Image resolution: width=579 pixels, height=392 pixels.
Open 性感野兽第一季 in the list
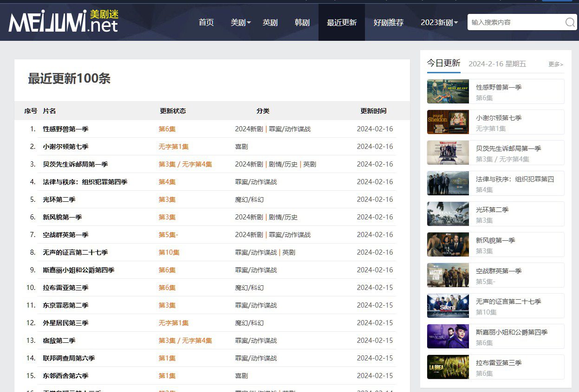click(65, 129)
